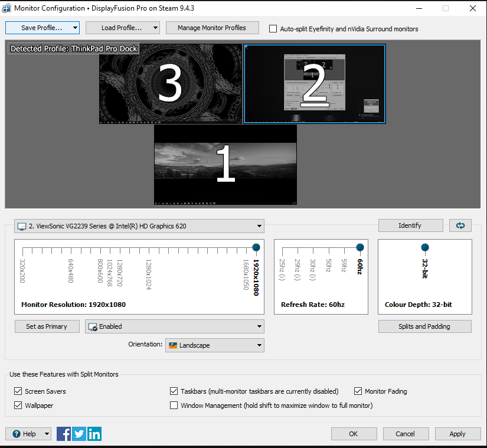Click the LinkedIn icon
487x448 pixels.
pos(94,434)
